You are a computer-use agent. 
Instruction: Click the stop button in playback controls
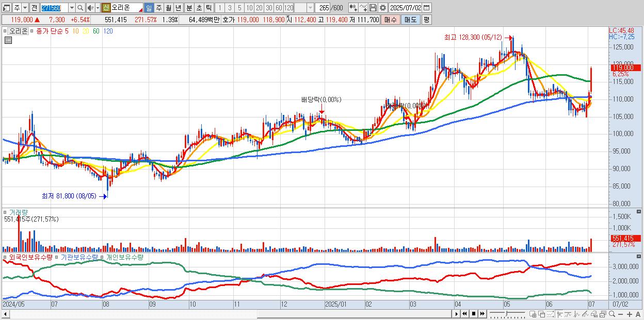474,314
